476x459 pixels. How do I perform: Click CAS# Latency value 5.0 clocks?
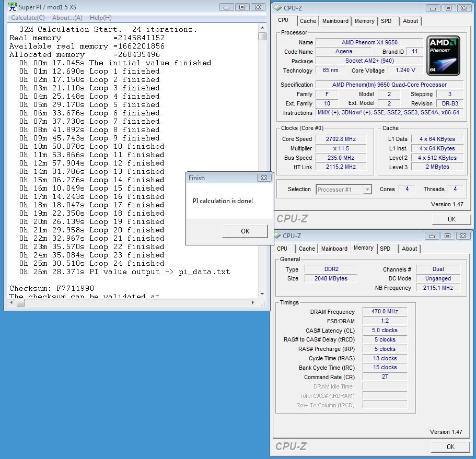(385, 330)
